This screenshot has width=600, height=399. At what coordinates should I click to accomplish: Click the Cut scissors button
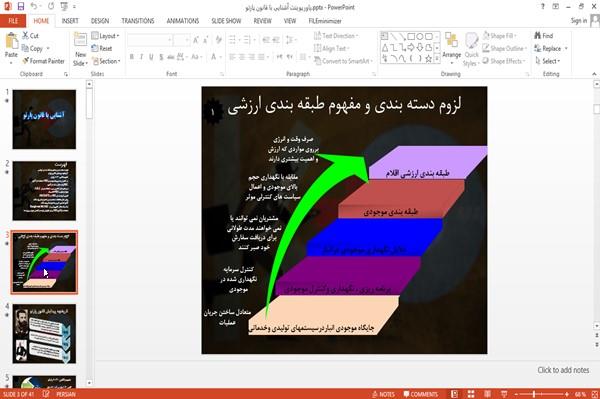click(31, 36)
